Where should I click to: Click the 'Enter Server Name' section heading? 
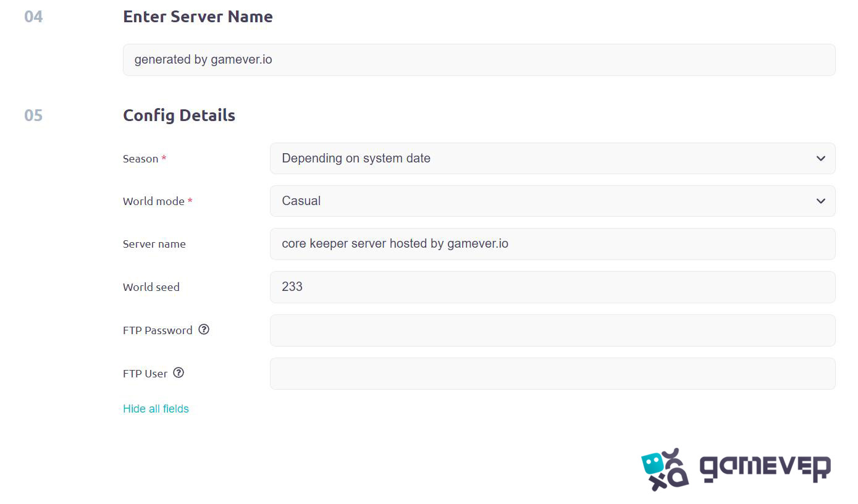(198, 17)
